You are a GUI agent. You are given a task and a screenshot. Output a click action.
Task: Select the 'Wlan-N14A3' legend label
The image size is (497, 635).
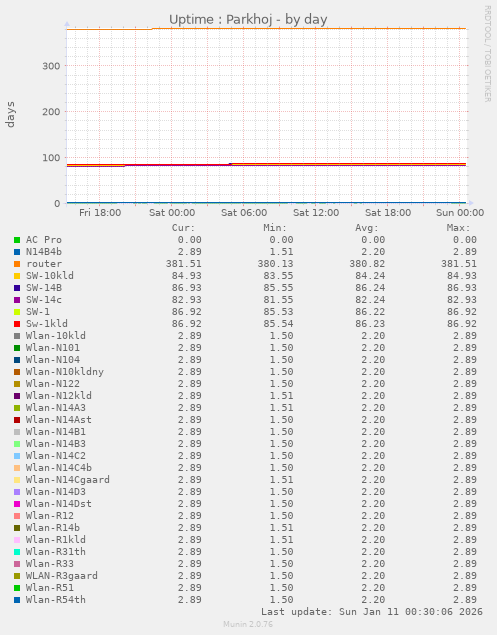tap(56, 408)
